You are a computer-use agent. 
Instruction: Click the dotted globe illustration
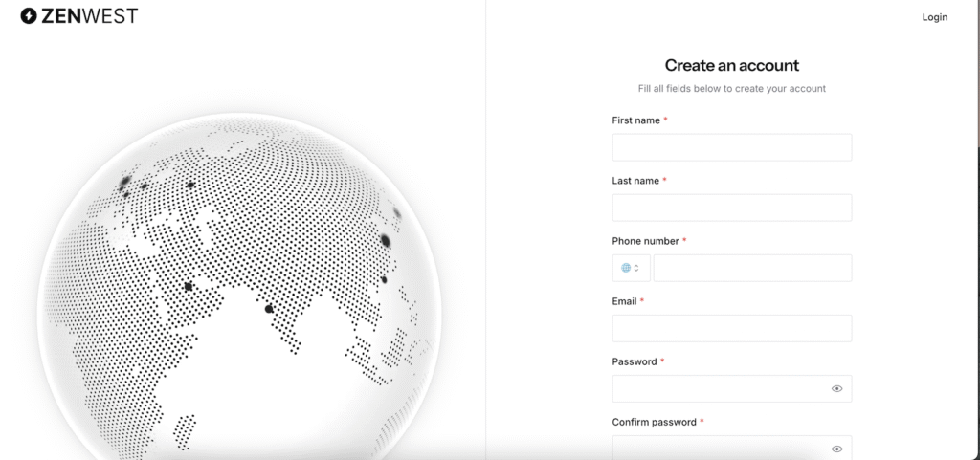click(239, 287)
